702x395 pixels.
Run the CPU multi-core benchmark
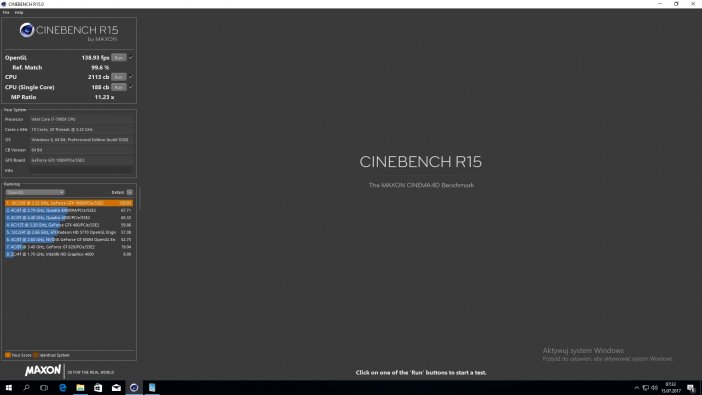click(118, 77)
